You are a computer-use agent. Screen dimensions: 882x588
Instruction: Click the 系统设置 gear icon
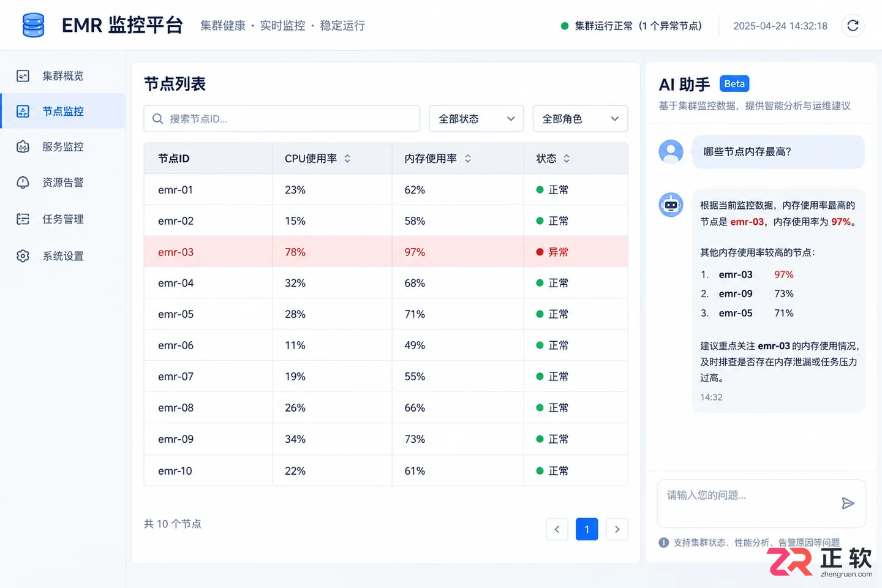pos(23,256)
